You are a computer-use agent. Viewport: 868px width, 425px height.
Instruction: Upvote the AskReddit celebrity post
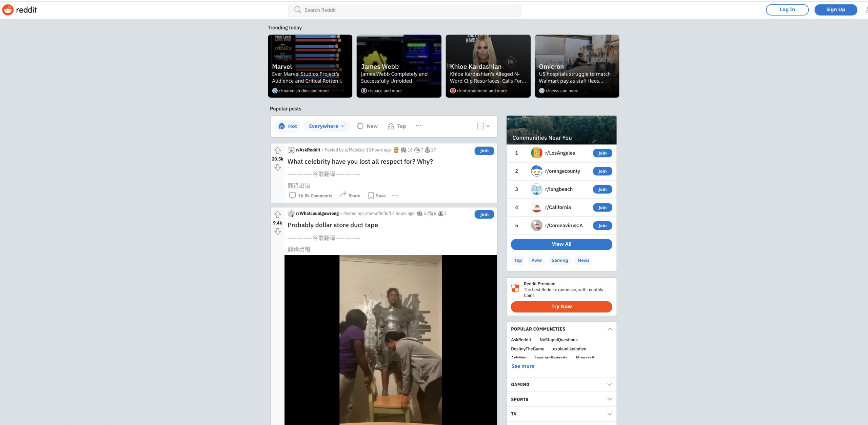(277, 150)
